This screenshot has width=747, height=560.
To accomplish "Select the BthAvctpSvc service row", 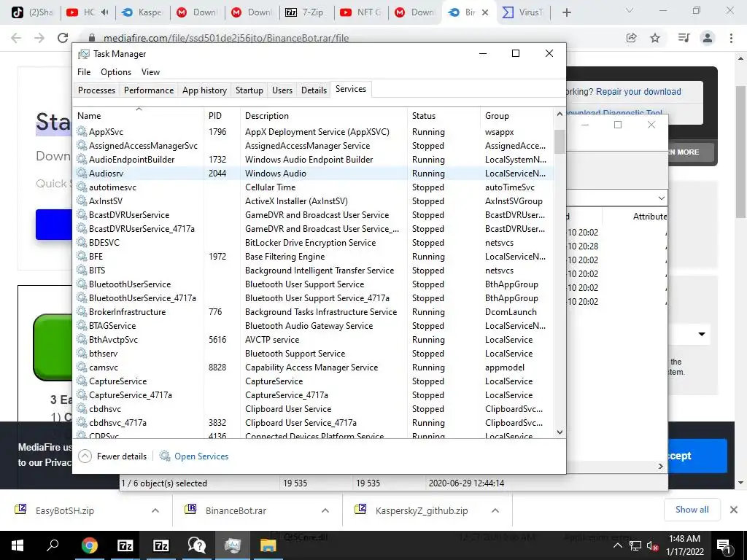I will coord(314,340).
